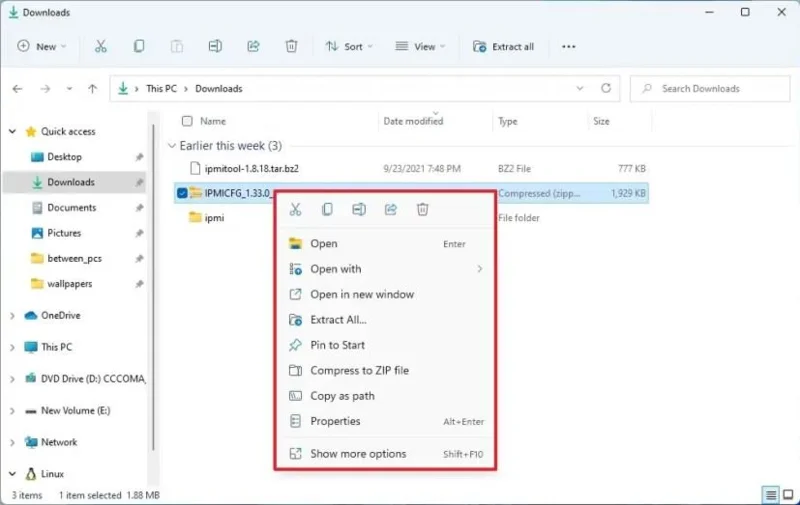Sort by the Type column header
Viewport: 800px width, 505px height.
pyautogui.click(x=508, y=121)
